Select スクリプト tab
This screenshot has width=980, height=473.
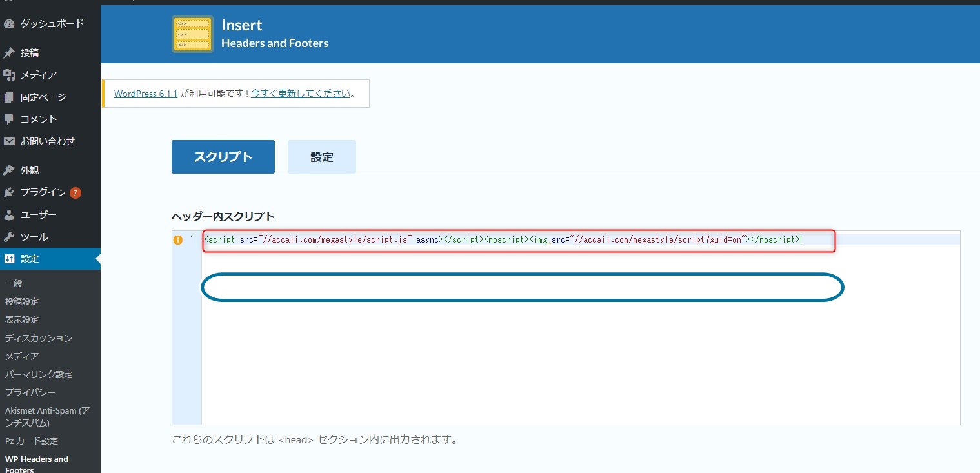(x=223, y=157)
